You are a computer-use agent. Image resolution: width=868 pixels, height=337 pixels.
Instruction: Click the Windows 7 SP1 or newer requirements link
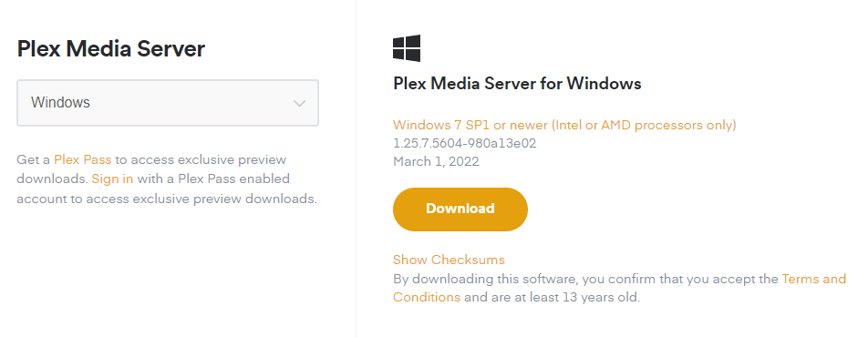click(564, 125)
